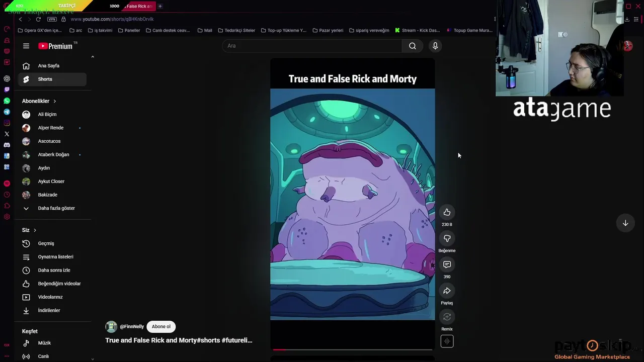Seek on the Short's red progress bar
Screen dimensions: 644x362
(352, 349)
